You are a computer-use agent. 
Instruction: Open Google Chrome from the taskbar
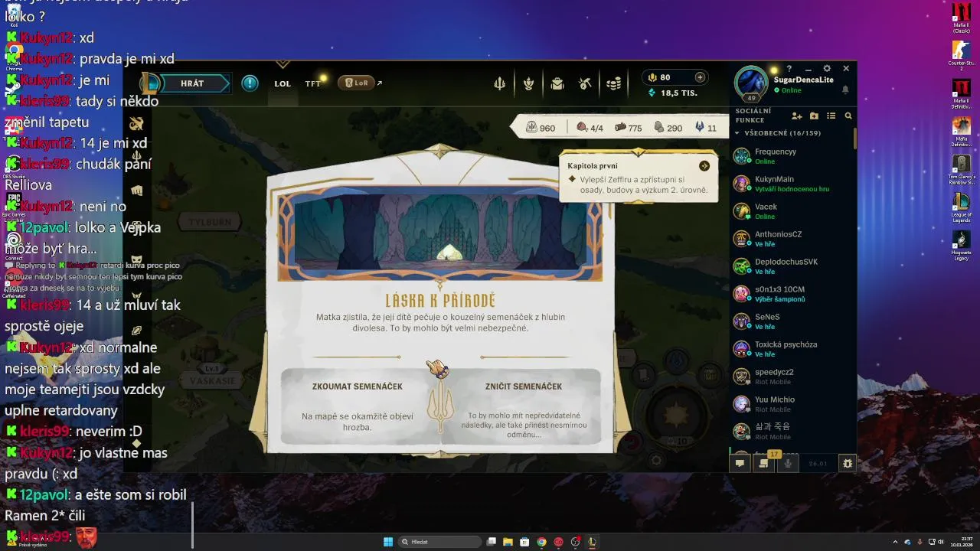tap(541, 542)
